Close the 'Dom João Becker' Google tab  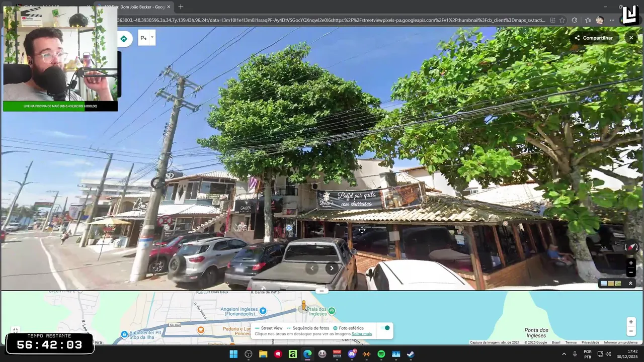click(x=169, y=7)
